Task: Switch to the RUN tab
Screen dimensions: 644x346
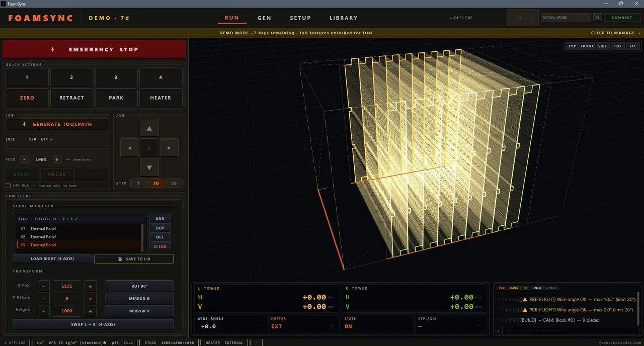Action: (x=232, y=18)
